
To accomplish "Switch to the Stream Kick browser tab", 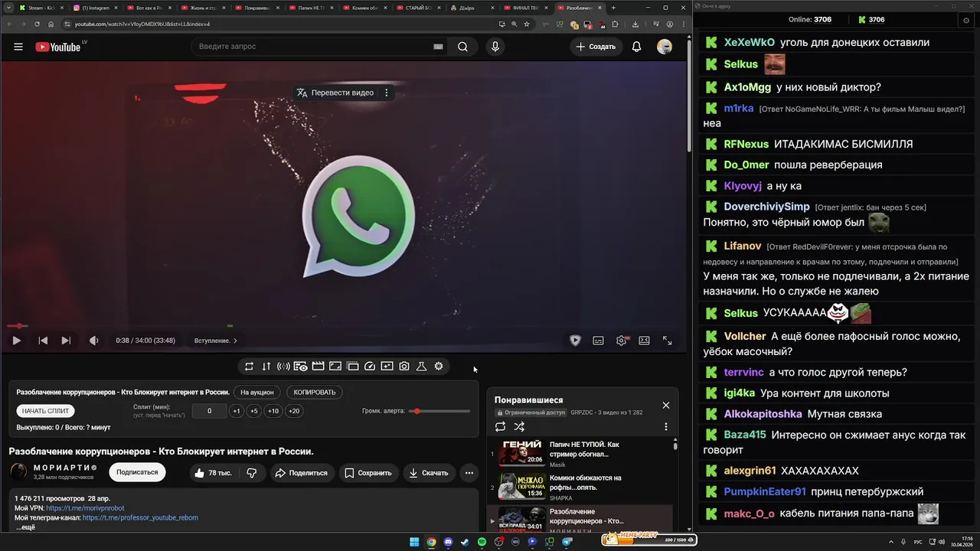I will (42, 8).
